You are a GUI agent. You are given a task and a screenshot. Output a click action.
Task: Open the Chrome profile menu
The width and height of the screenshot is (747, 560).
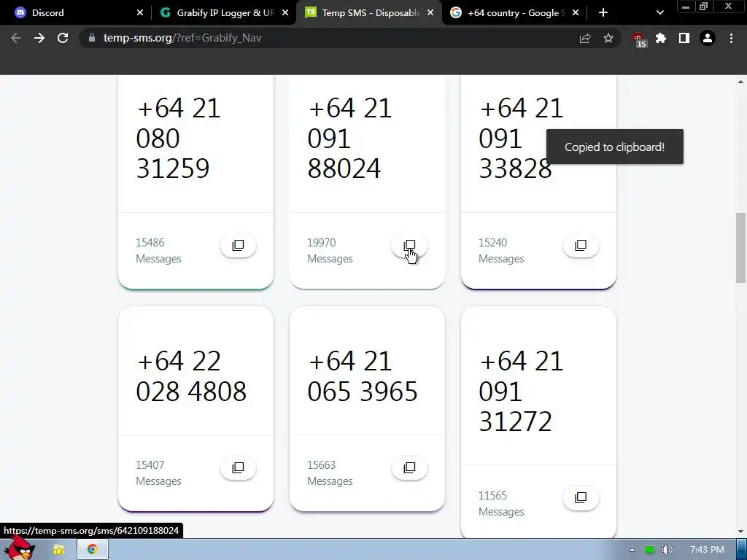(708, 38)
